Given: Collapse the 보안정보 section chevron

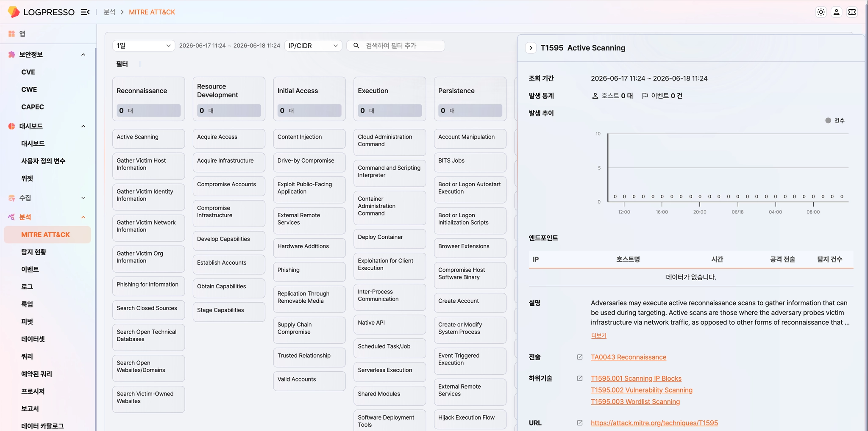Looking at the screenshot, I should (83, 55).
